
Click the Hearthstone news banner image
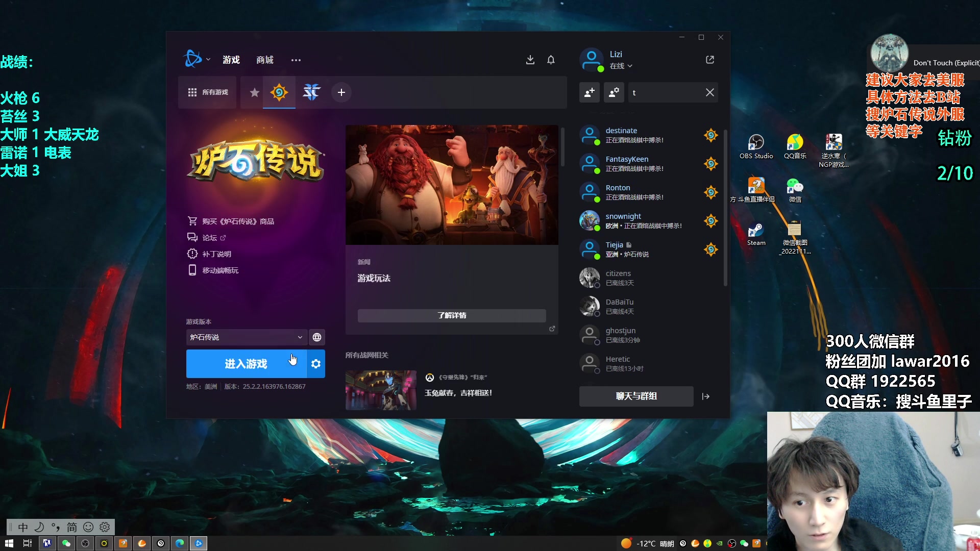452,185
